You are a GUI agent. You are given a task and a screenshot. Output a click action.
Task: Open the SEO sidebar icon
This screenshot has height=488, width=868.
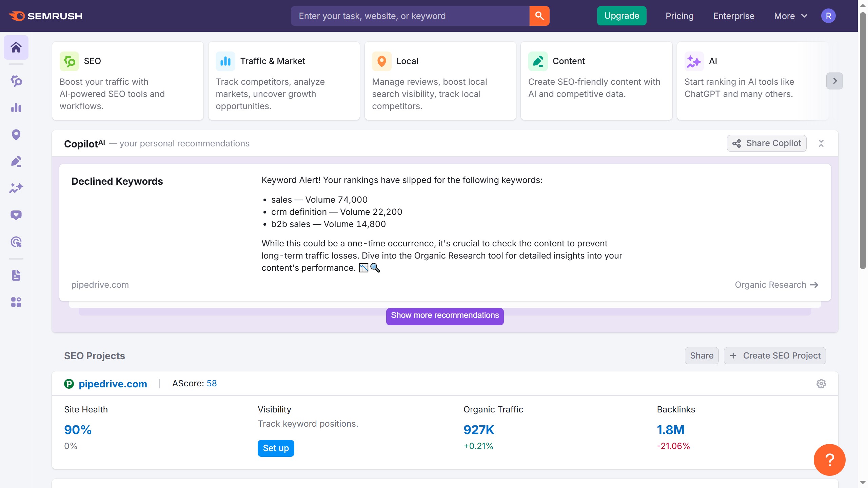pyautogui.click(x=16, y=81)
